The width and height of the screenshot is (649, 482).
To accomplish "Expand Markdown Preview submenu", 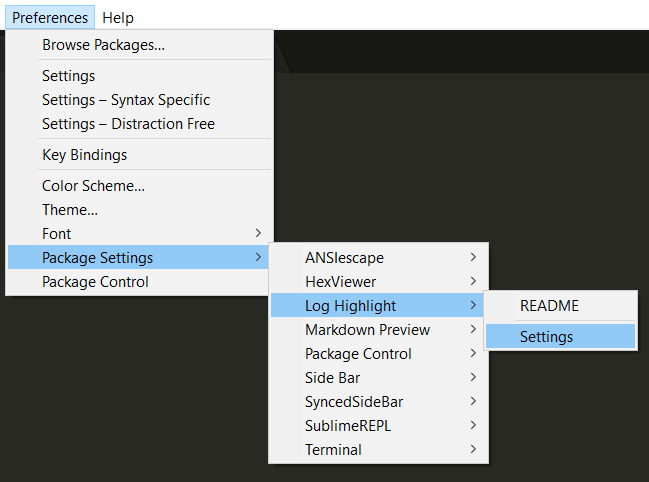I will pyautogui.click(x=379, y=329).
